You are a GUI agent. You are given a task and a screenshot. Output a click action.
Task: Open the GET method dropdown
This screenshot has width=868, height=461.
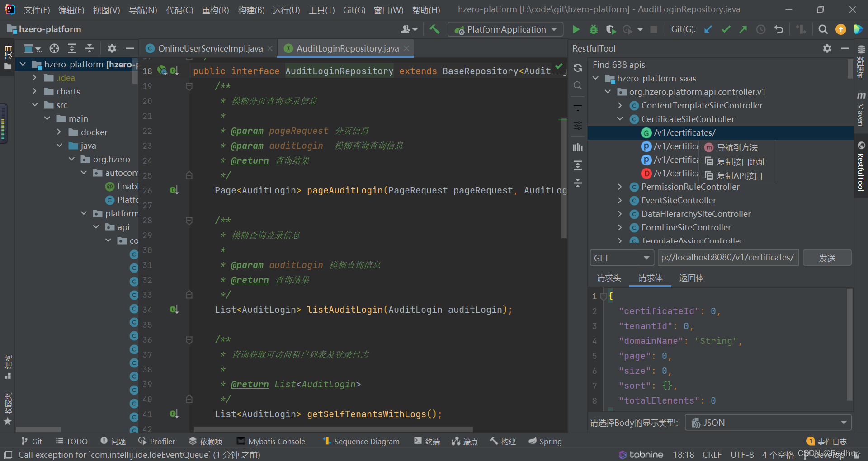tap(622, 258)
